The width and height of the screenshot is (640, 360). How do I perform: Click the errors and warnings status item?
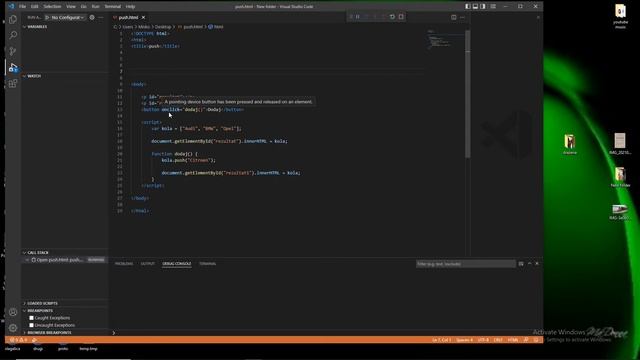[18, 340]
